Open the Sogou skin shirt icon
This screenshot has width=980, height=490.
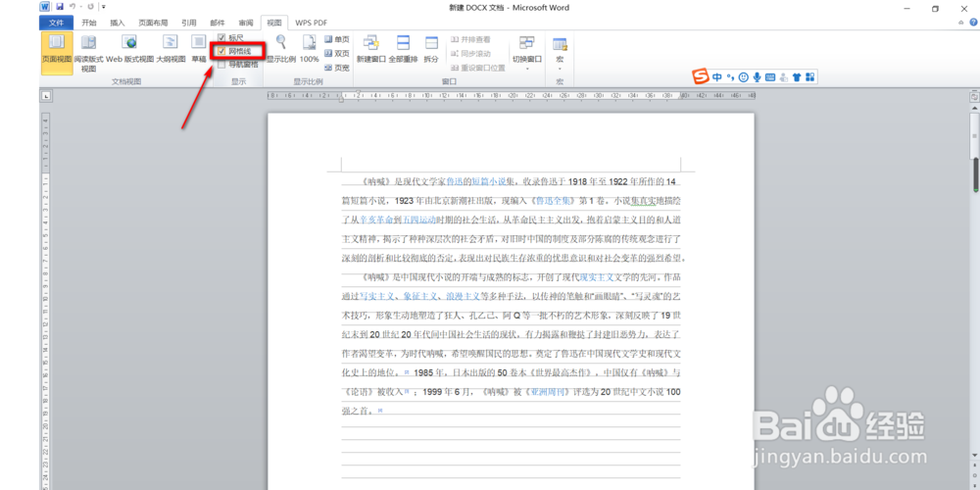point(796,76)
